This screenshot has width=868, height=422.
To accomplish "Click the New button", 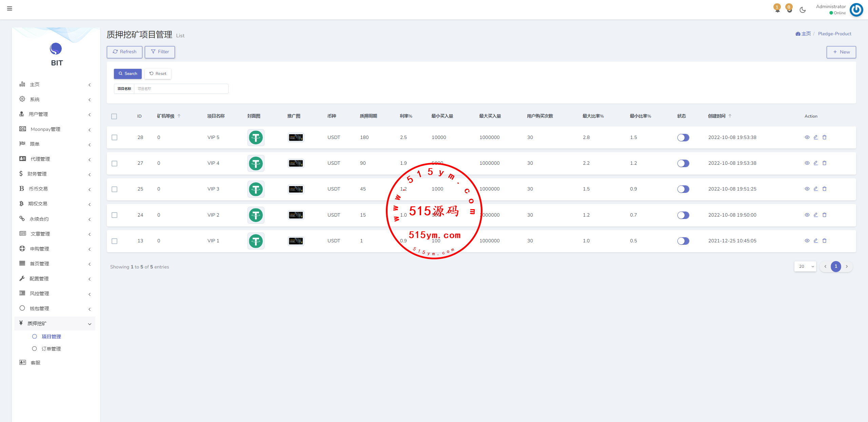I will [841, 52].
